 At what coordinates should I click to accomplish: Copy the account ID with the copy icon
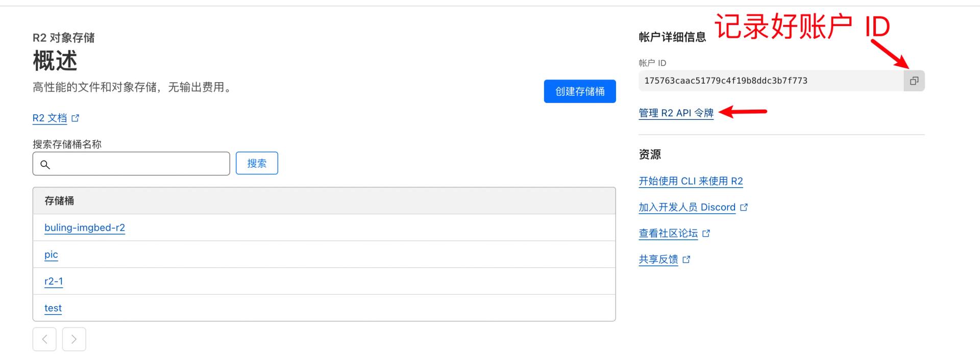914,81
